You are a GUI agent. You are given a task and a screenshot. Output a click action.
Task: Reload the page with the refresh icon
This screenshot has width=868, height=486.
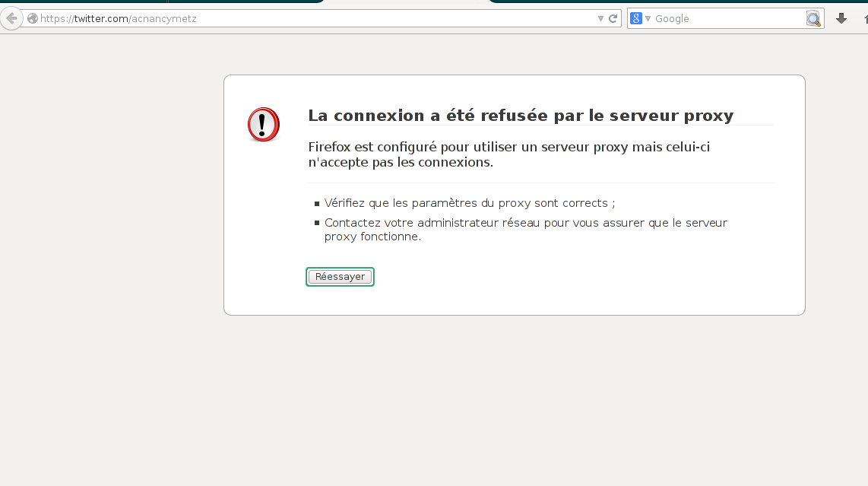click(613, 18)
